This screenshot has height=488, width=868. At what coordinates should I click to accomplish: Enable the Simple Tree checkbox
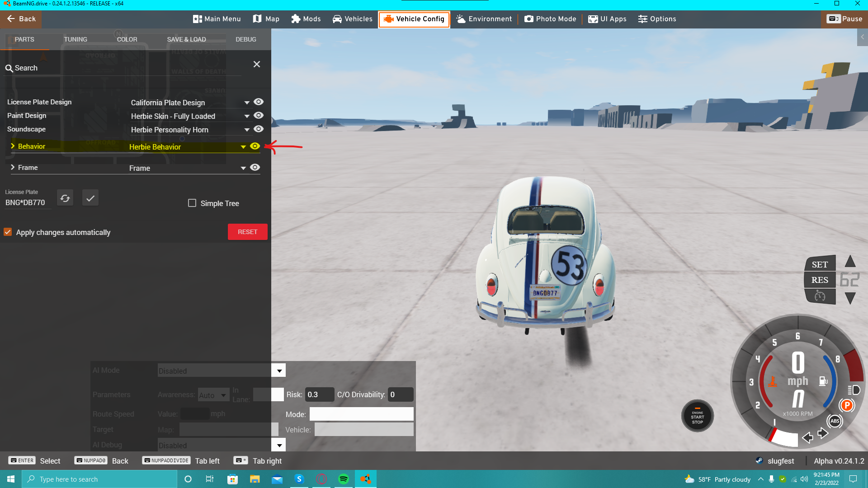coord(192,203)
